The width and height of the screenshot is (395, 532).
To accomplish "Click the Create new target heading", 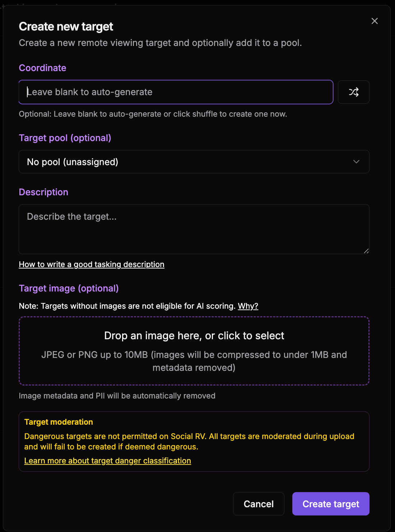I will 66,27.
